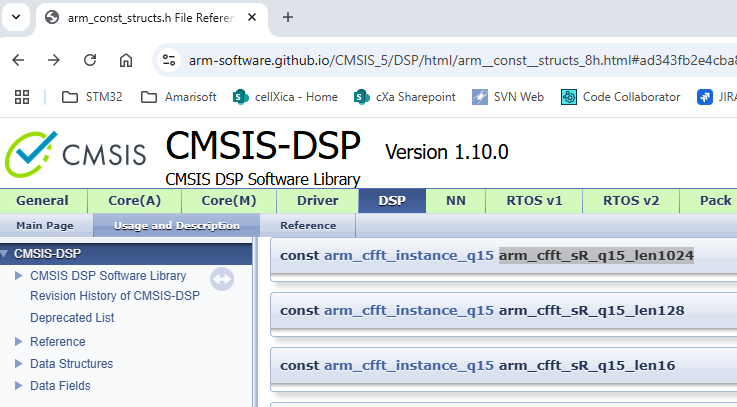The width and height of the screenshot is (737, 407).
Task: Go forward to next page
Action: [x=54, y=60]
